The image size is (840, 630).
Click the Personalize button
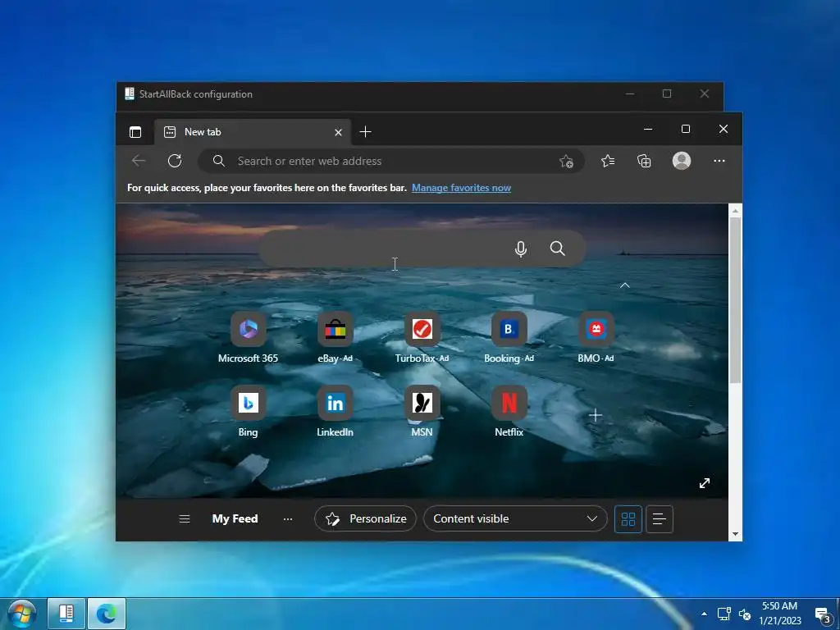365,518
